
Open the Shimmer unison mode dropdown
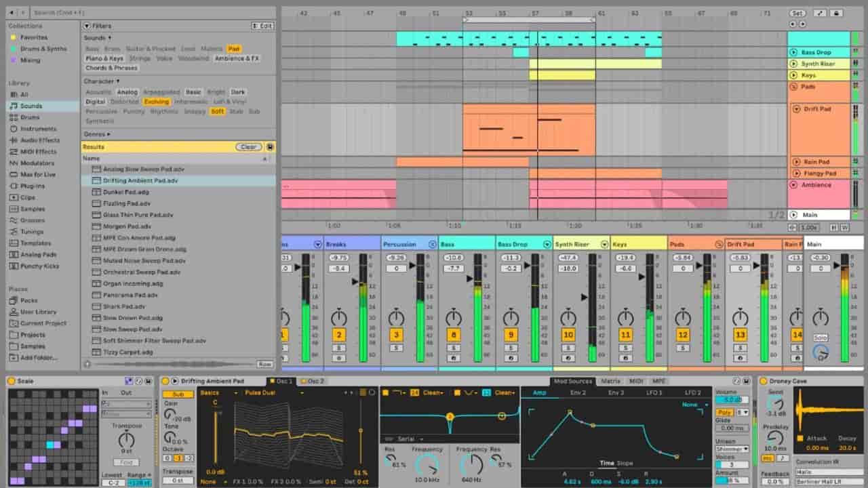[732, 447]
